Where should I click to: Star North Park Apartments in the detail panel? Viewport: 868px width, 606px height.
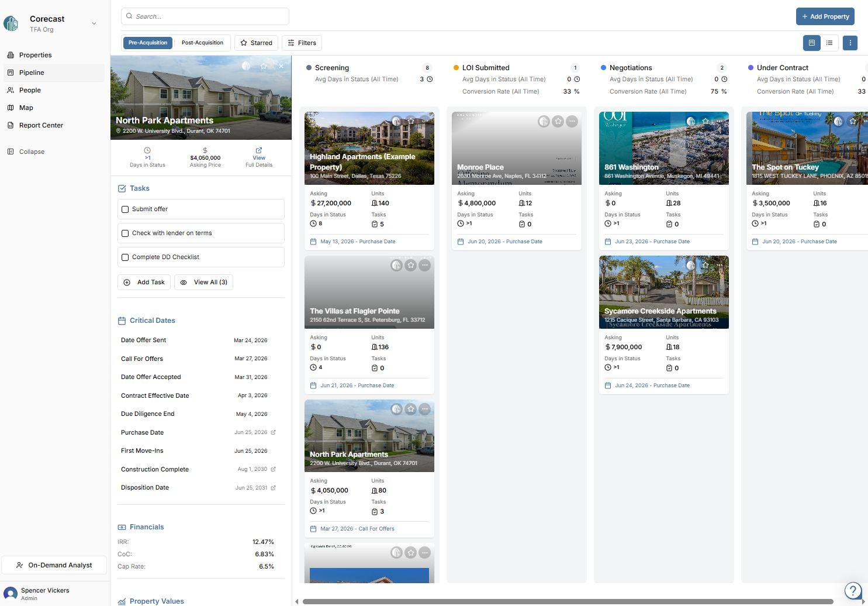click(264, 66)
